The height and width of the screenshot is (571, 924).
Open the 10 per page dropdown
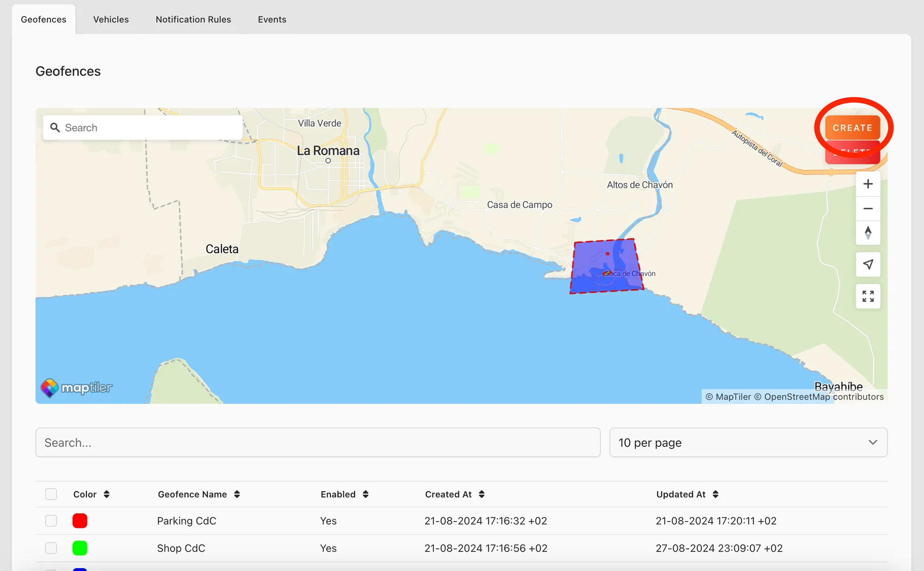[748, 443]
